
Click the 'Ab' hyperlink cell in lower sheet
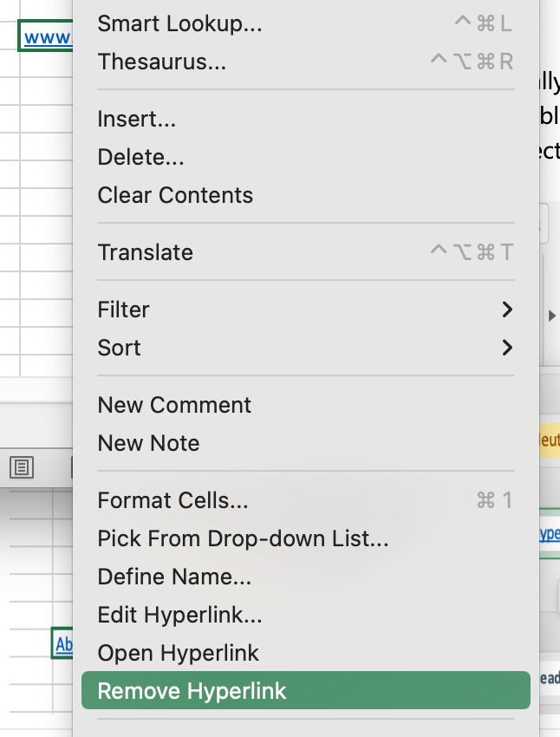[64, 644]
